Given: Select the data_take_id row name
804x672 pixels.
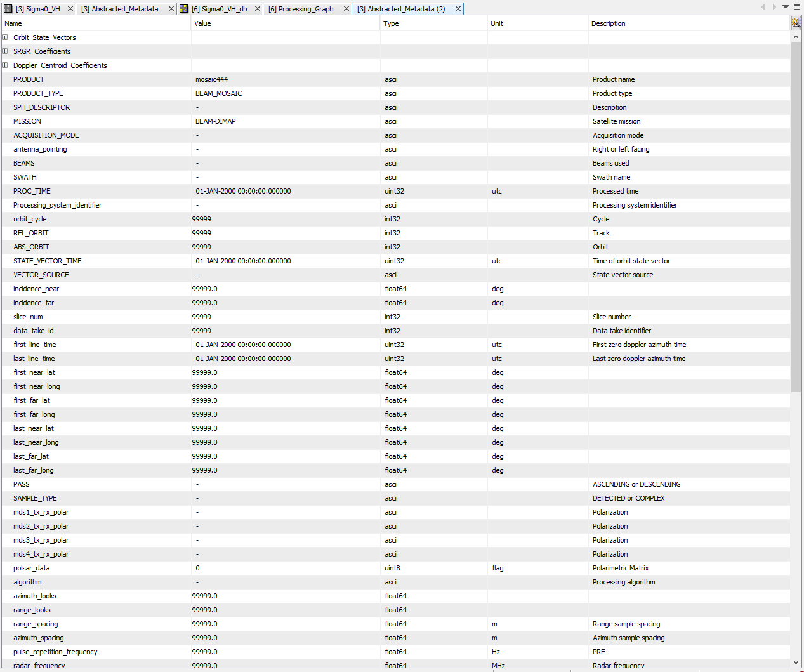Looking at the screenshot, I should pyautogui.click(x=34, y=331).
